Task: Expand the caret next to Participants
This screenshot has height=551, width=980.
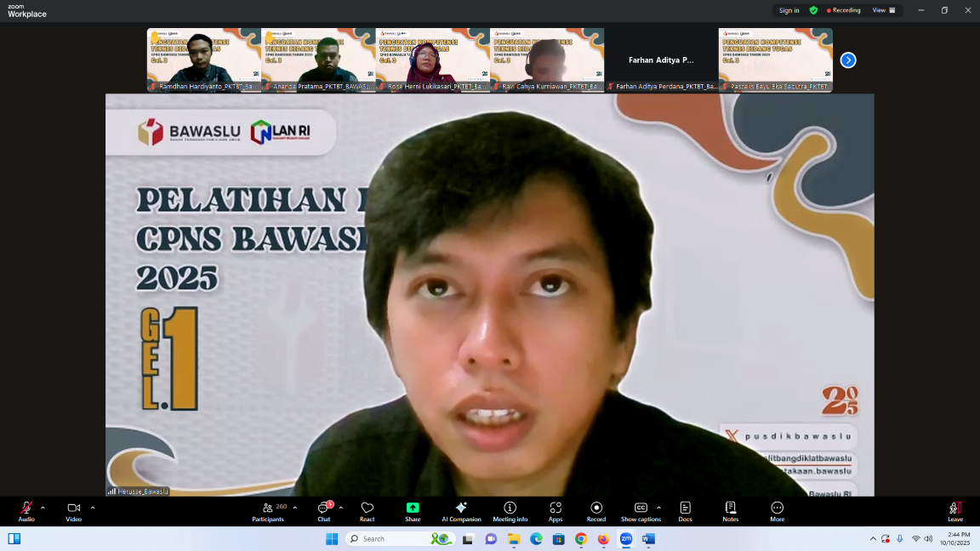Action: pyautogui.click(x=295, y=508)
